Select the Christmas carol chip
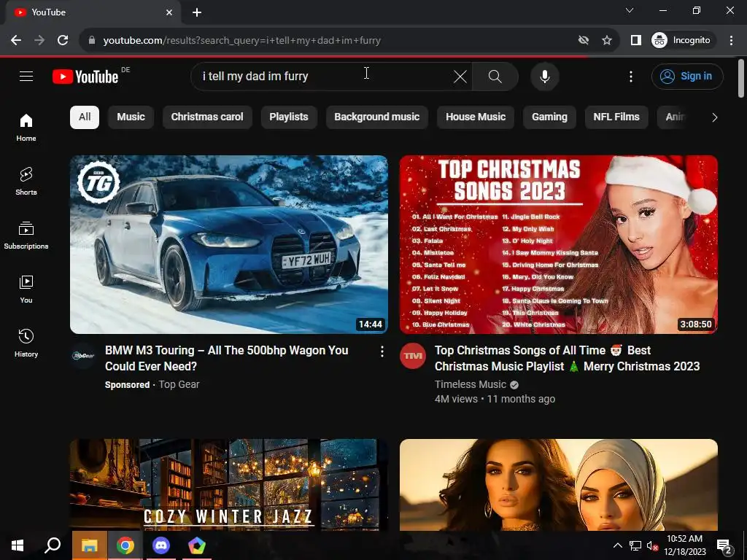The width and height of the screenshot is (747, 560). [207, 117]
